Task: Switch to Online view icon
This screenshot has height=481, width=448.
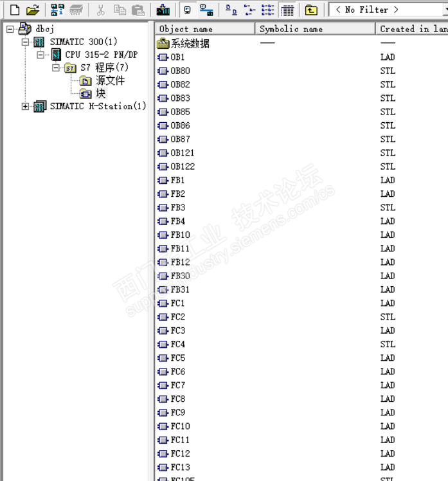Action: 206,10
